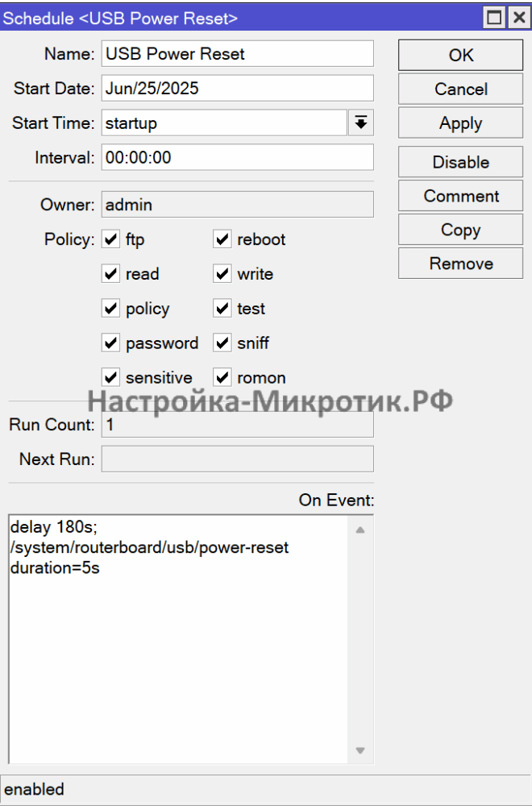Viewport: 532px width, 806px height.
Task: Click the Owner admin field
Action: click(x=238, y=205)
